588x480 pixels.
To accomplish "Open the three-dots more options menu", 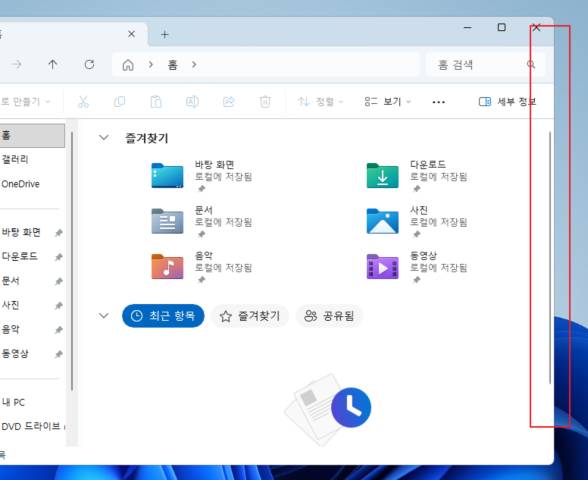I will pos(438,102).
